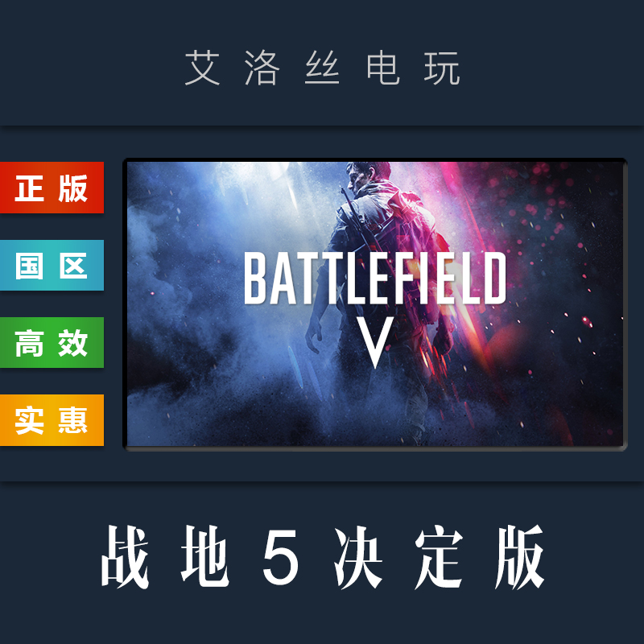Select the orange 实惠 badge
The height and width of the screenshot is (644, 644).
point(52,420)
